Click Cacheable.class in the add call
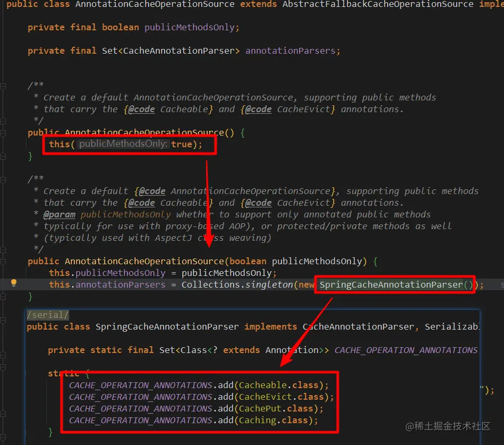 tap(278, 385)
